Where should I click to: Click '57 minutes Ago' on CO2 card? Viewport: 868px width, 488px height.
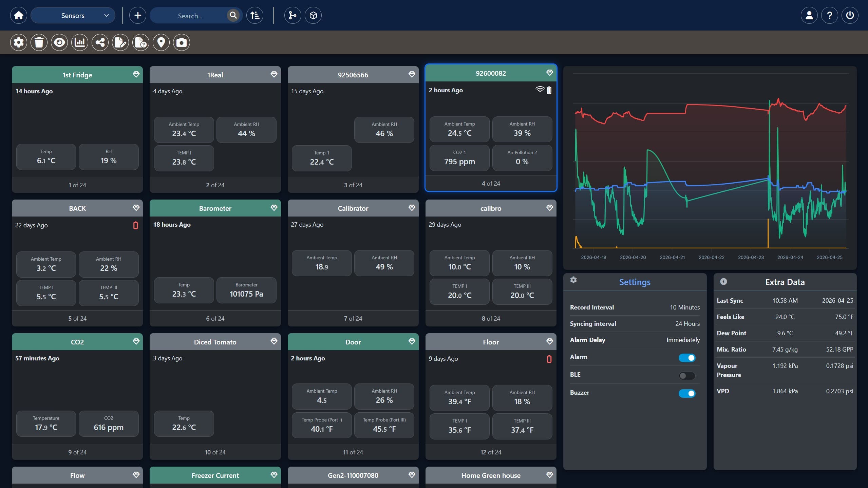tap(37, 358)
